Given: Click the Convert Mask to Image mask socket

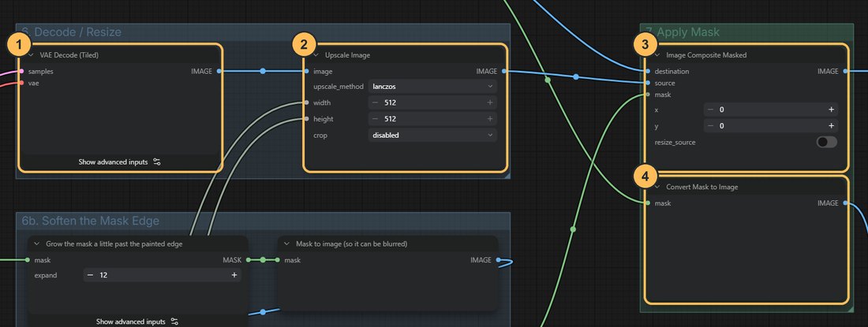Looking at the screenshot, I should click(x=648, y=203).
